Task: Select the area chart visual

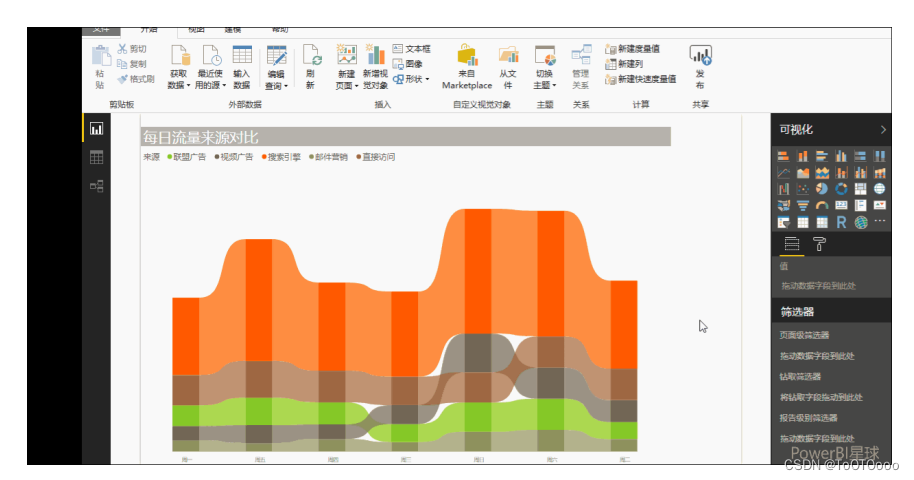Action: [803, 173]
